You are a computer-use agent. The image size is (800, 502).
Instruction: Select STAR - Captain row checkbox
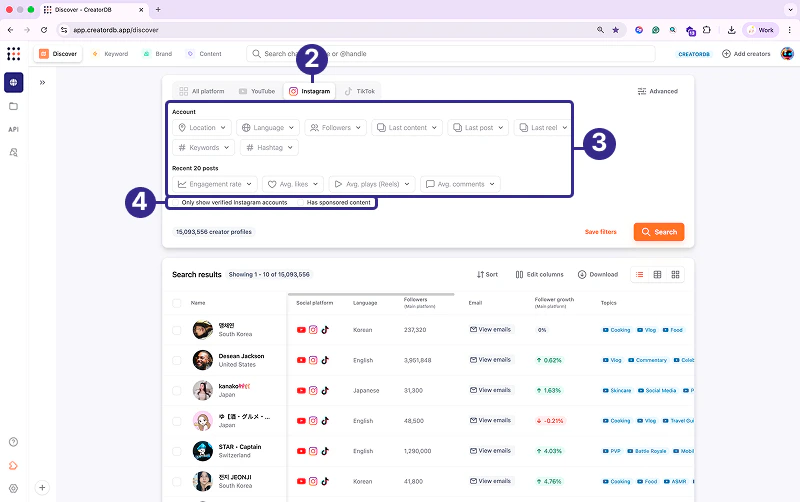click(177, 451)
